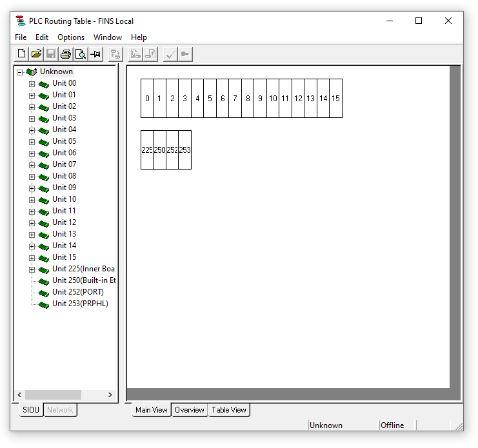Create a new routing table file

[22, 54]
